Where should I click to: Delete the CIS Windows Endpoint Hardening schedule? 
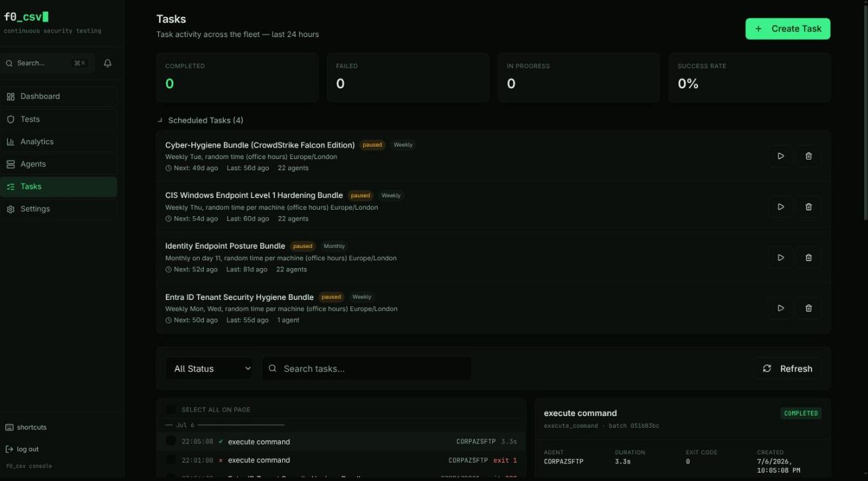808,206
